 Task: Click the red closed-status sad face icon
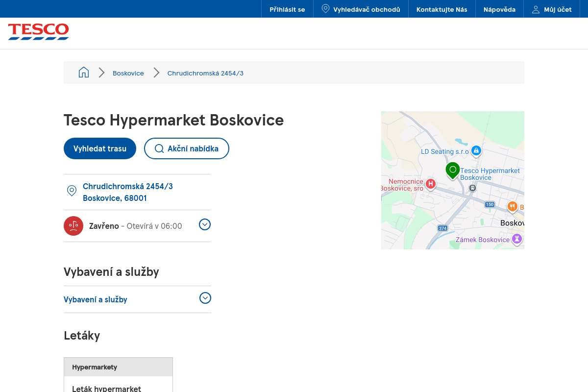point(73,226)
